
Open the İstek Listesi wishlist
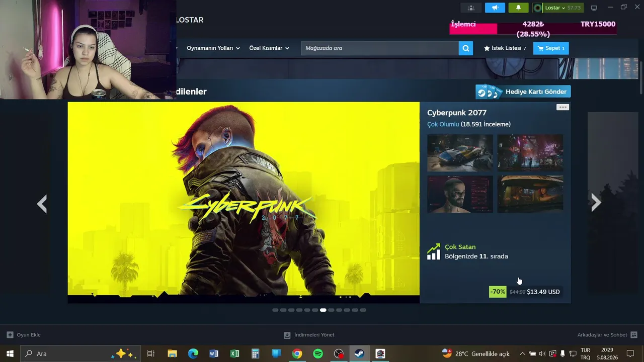[505, 48]
